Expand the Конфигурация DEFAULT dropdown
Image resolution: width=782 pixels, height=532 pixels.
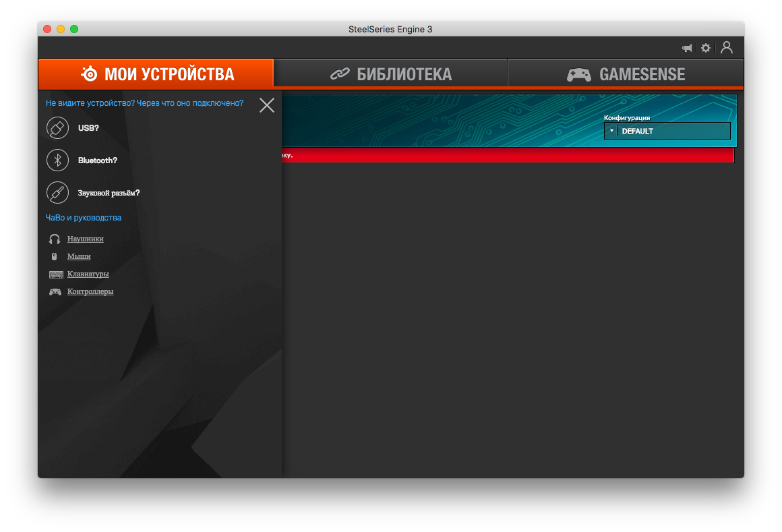tap(667, 131)
